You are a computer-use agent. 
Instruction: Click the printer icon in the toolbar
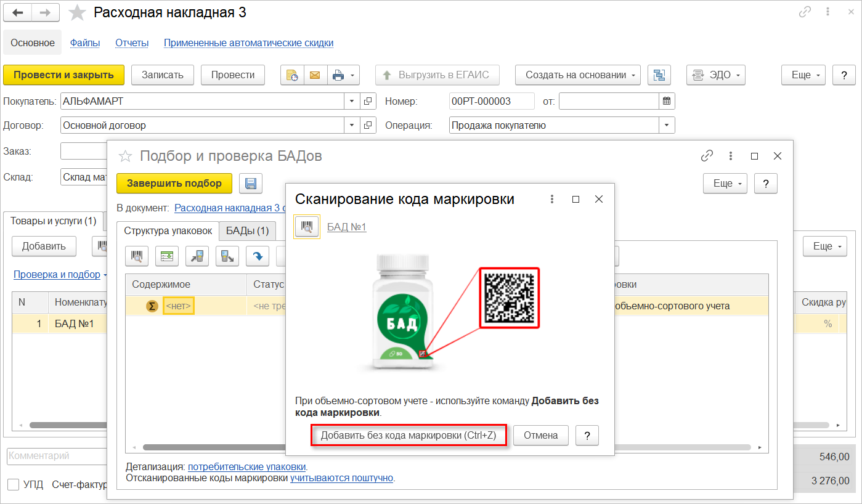click(338, 75)
